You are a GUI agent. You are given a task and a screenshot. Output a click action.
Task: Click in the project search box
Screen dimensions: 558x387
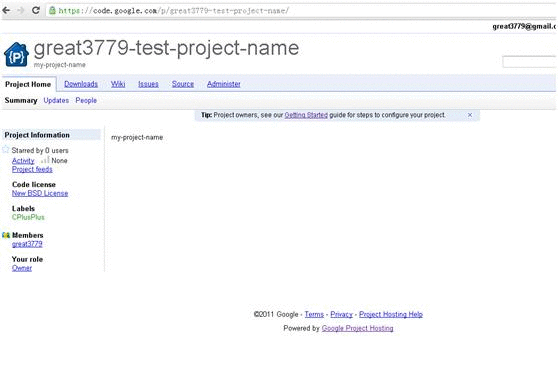tap(530, 62)
